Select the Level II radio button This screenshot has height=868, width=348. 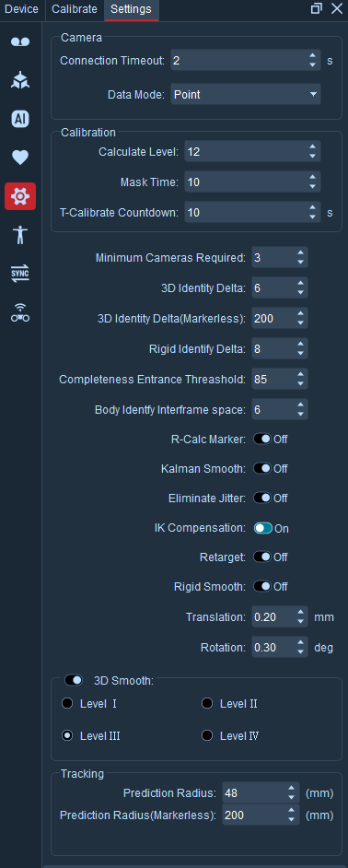tap(207, 704)
